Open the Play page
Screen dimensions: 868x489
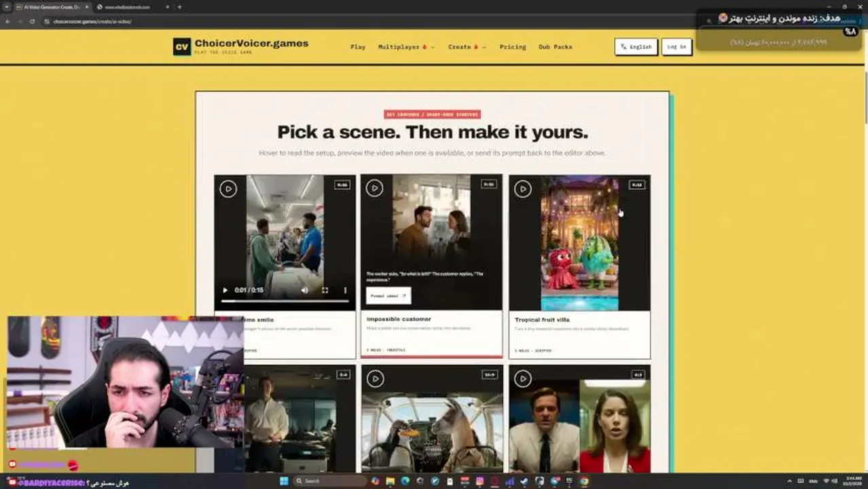(358, 47)
